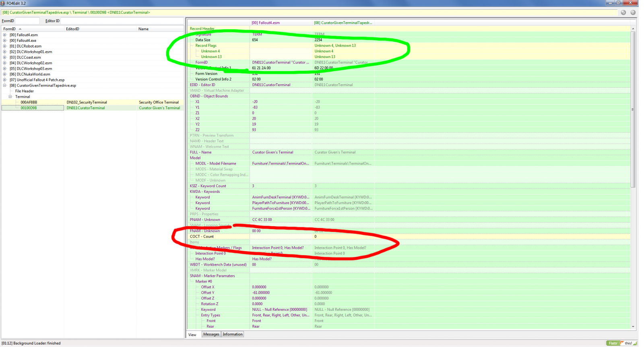Click the Data Size value 2254
This screenshot has height=347, width=644.
(318, 40)
